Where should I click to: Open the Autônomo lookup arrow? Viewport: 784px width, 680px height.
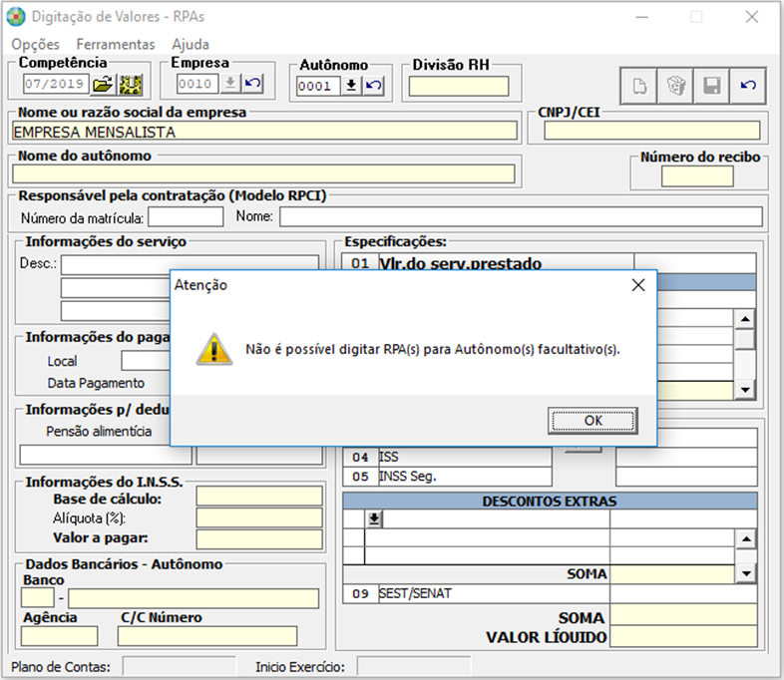coord(351,86)
